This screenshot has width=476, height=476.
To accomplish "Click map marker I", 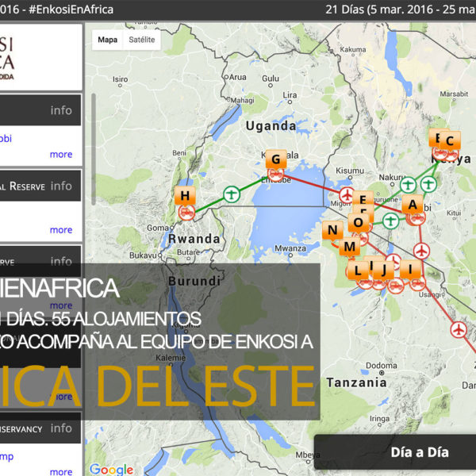I will (x=410, y=269).
